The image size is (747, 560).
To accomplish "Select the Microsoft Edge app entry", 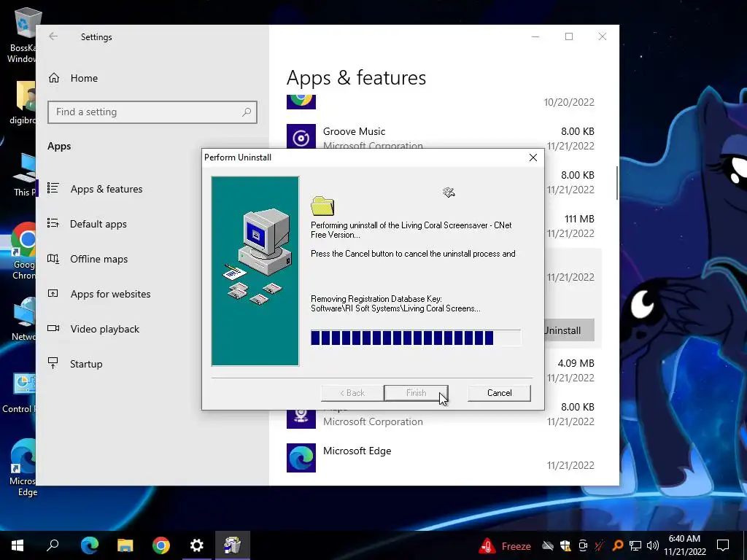I will point(440,458).
